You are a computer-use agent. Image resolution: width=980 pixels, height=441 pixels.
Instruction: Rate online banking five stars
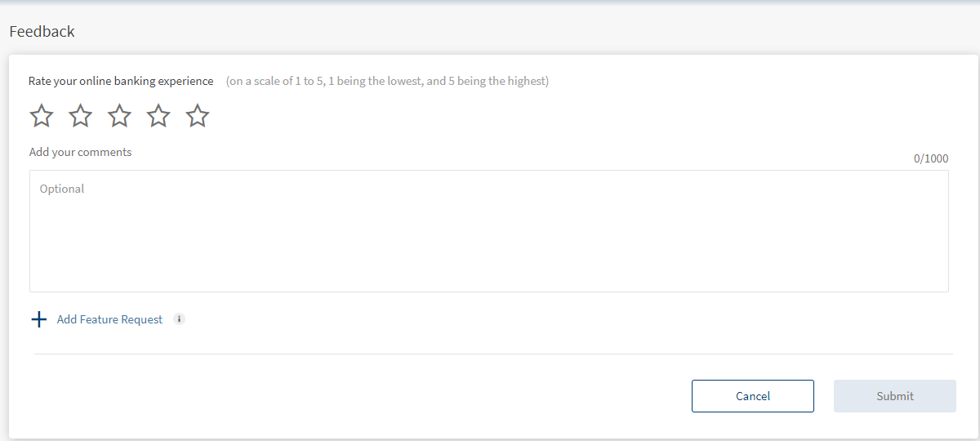(198, 116)
